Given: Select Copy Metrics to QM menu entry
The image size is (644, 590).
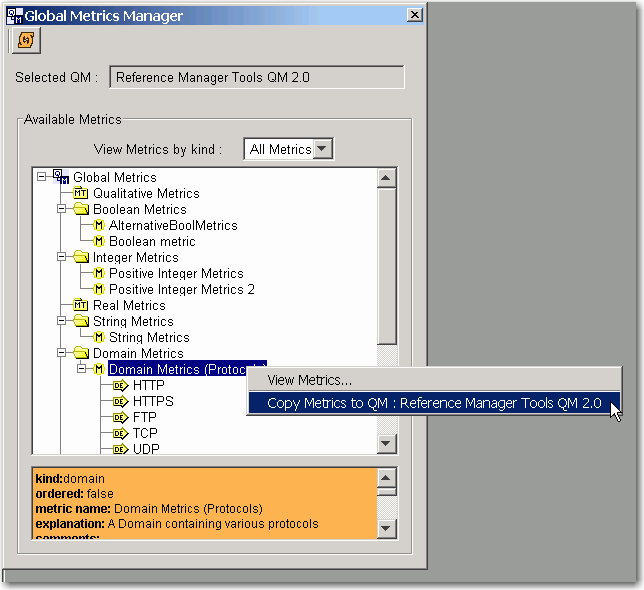Looking at the screenshot, I should tap(435, 403).
